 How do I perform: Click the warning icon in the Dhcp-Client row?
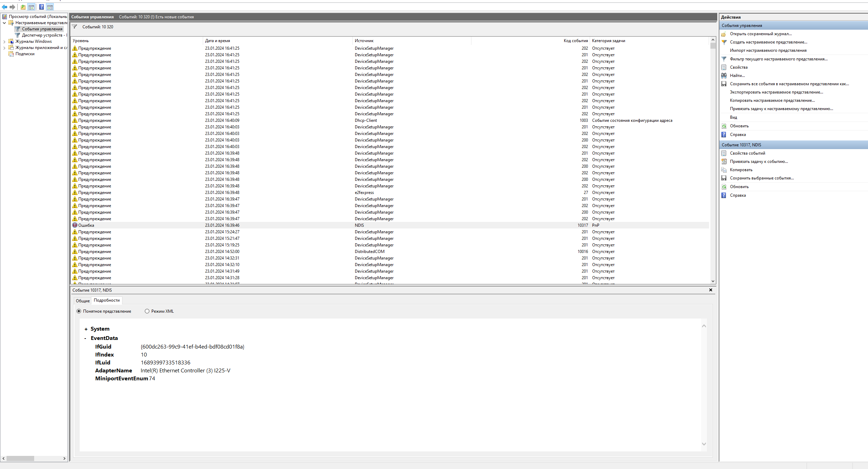click(x=75, y=120)
